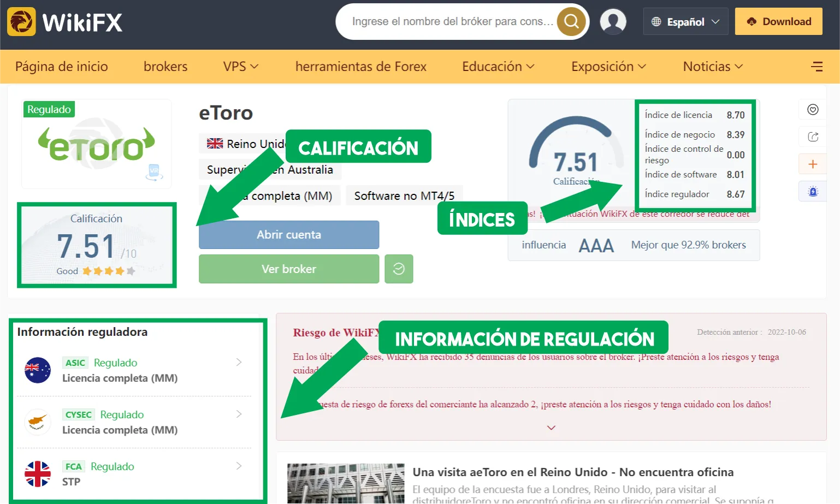Click the star rating under 7.51 score
This screenshot has width=840, height=504.
tap(109, 271)
